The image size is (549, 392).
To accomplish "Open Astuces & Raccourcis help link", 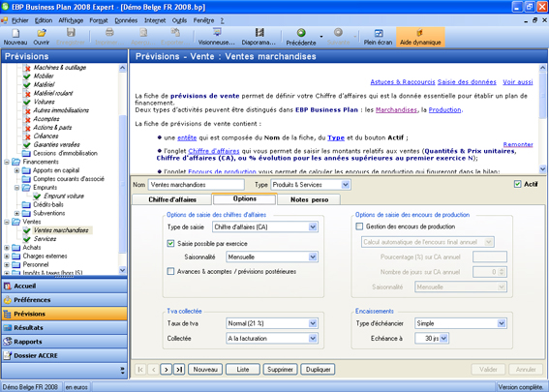I will click(x=403, y=82).
